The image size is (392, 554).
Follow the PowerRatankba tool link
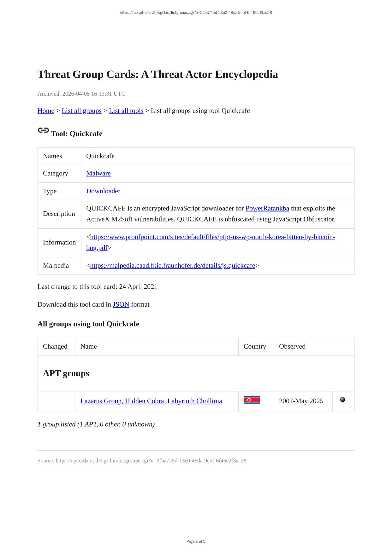(x=267, y=209)
